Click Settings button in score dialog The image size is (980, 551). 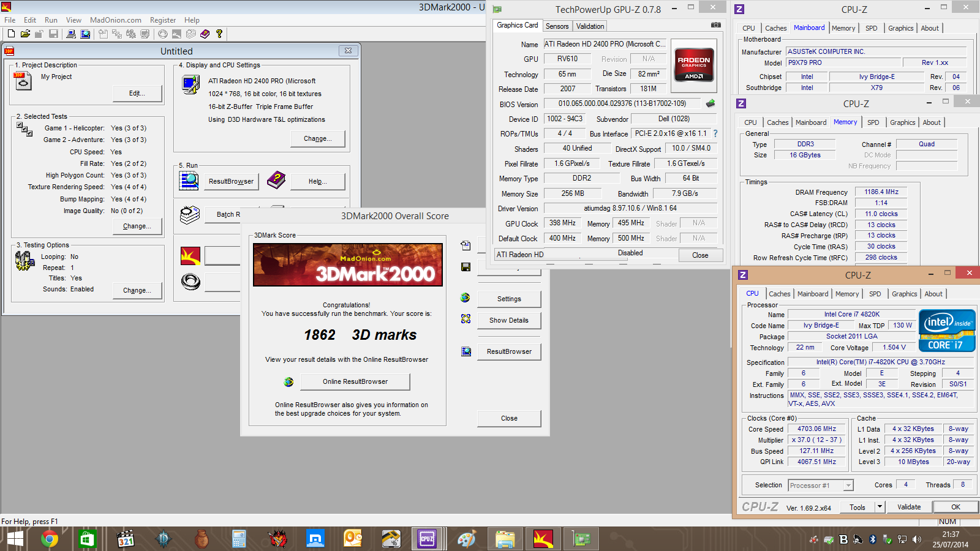pos(509,299)
